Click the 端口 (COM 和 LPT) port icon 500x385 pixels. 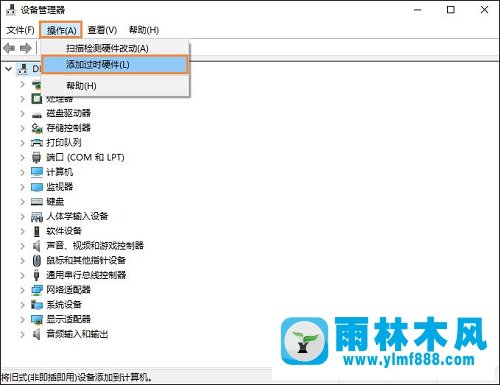click(x=37, y=157)
